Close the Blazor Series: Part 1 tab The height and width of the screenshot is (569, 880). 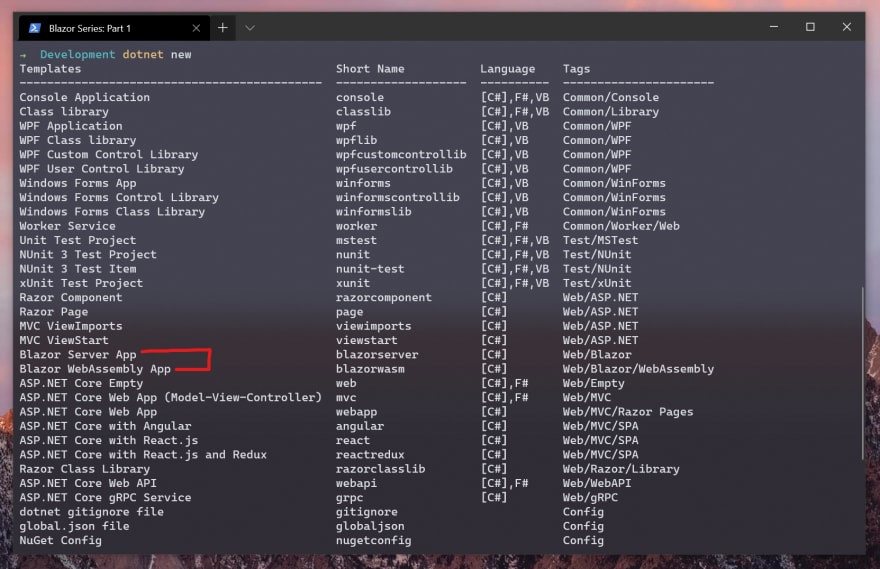pos(196,28)
